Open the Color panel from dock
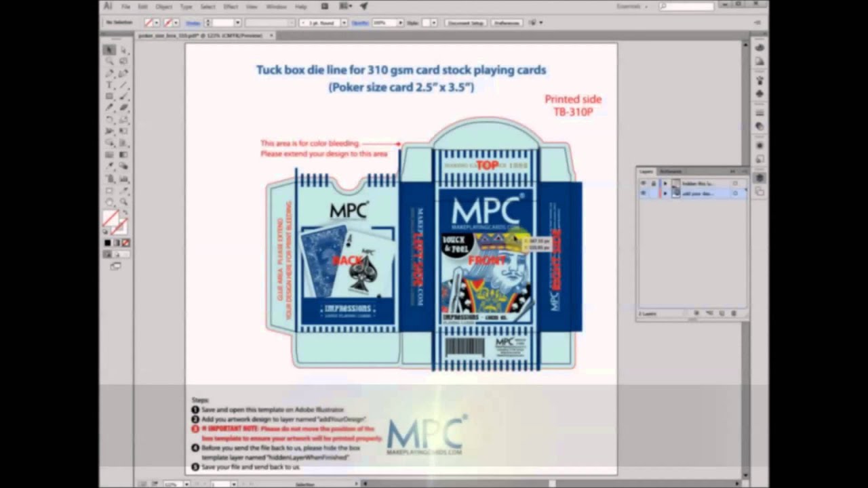 [759, 47]
